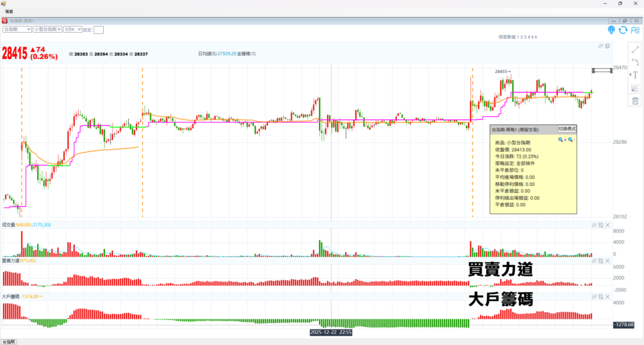Viewport: 644px width, 345px height.
Task: Open the 檔案 menu
Action: pyautogui.click(x=9, y=11)
